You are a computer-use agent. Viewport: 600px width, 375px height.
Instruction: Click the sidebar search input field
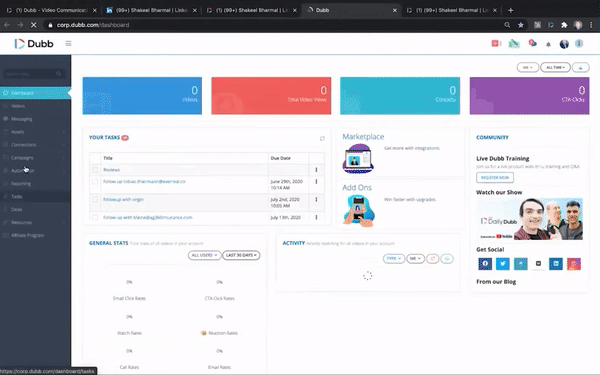[34, 74]
